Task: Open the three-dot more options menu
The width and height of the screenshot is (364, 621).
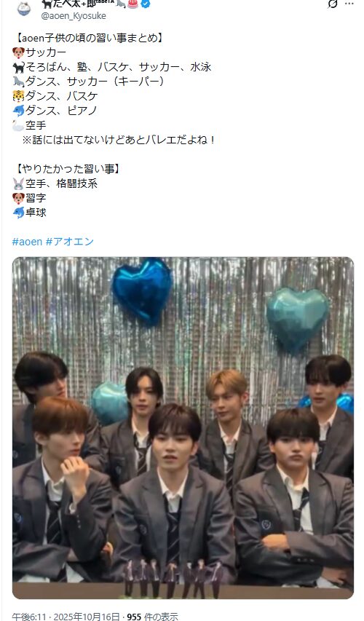Action: (x=349, y=4)
